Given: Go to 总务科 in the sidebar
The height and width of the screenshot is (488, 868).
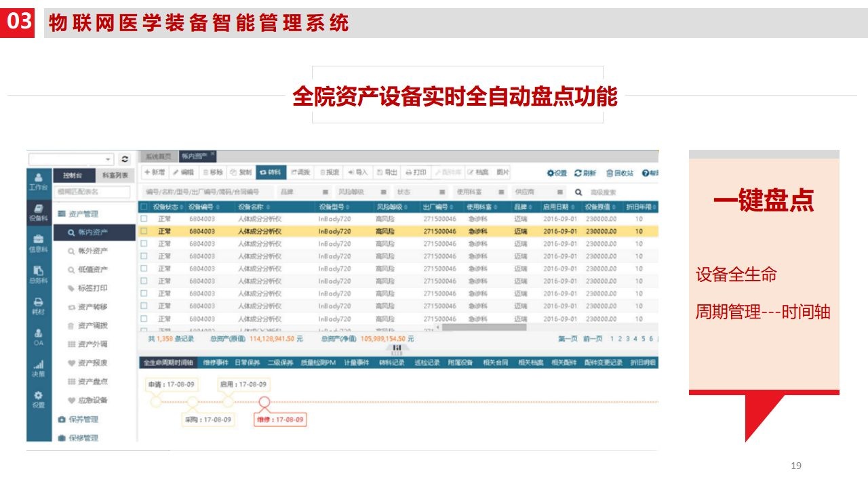Looking at the screenshot, I should tap(39, 274).
